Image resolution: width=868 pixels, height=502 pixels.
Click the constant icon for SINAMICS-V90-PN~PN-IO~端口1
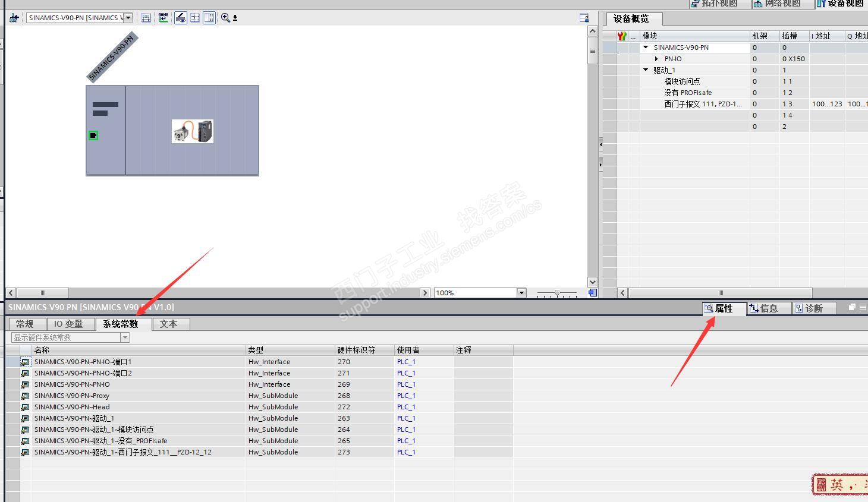click(x=25, y=362)
